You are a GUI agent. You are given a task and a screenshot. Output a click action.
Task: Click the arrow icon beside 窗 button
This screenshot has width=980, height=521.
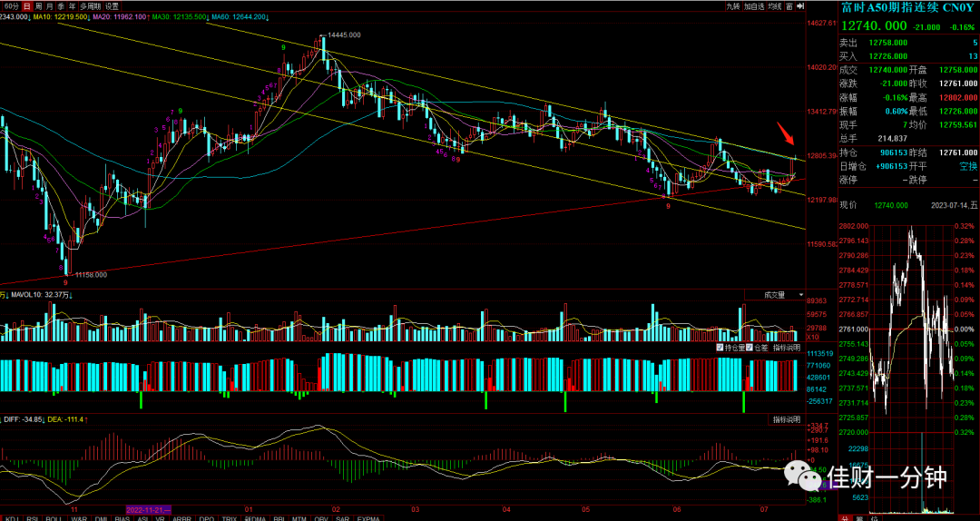pyautogui.click(x=800, y=6)
